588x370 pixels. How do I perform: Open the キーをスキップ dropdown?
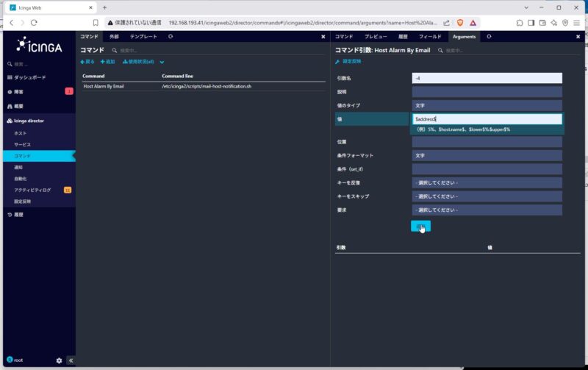tap(487, 196)
